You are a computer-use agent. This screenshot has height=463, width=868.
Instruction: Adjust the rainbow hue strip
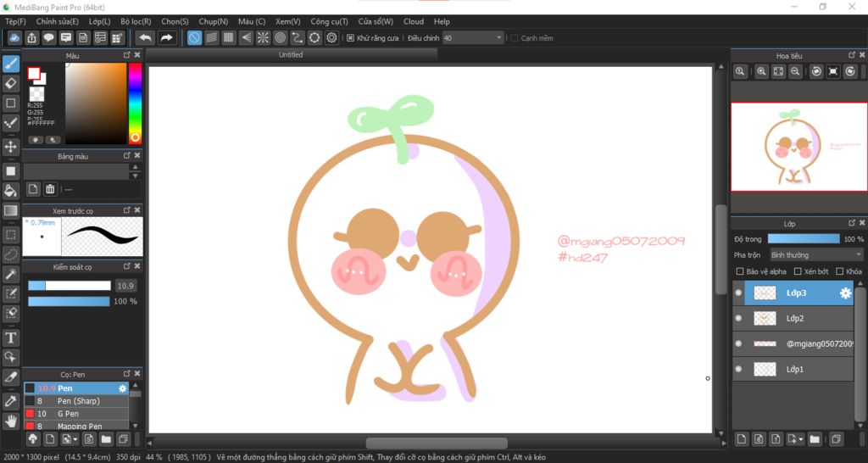[135, 103]
